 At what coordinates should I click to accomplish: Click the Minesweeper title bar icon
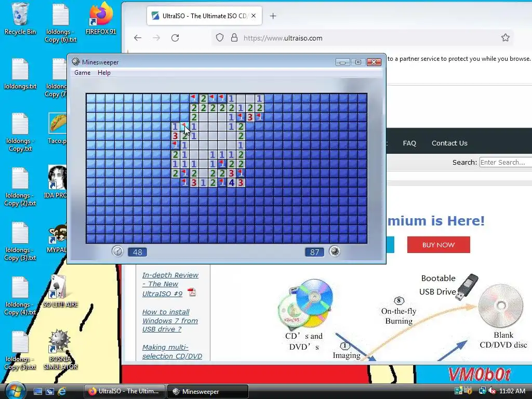[76, 62]
